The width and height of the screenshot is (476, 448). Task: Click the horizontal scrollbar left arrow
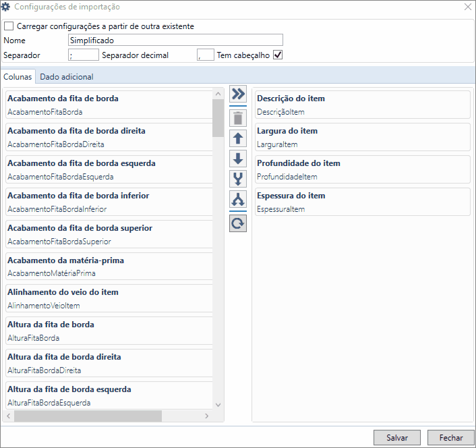9,416
